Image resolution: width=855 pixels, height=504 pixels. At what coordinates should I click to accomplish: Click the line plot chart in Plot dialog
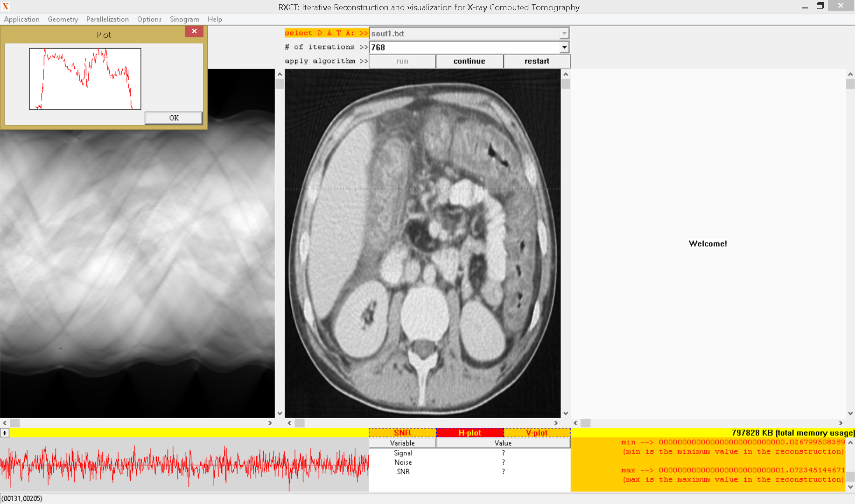85,79
